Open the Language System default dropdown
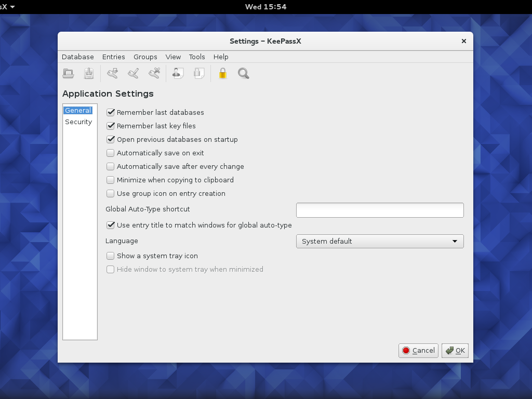 click(x=380, y=241)
